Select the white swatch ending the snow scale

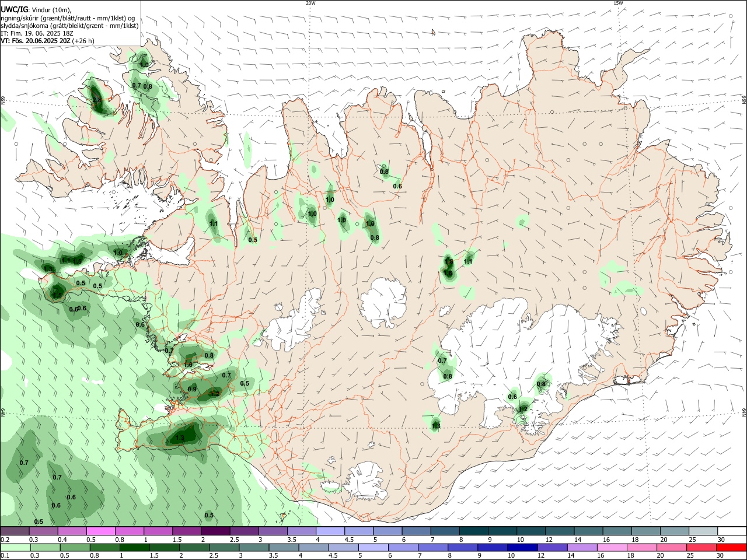tap(732, 531)
